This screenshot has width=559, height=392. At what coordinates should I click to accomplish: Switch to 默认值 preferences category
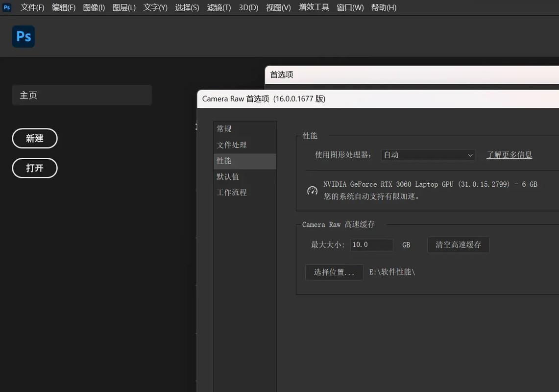[x=245, y=176]
